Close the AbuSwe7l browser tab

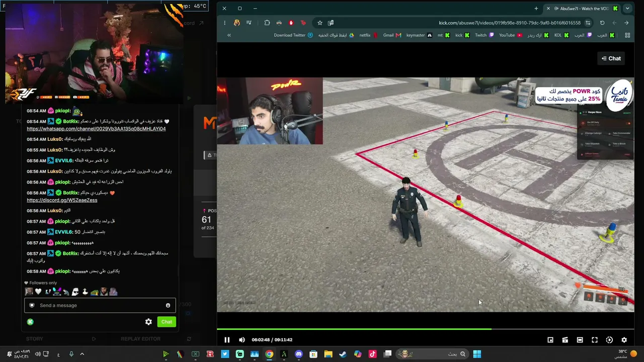point(548,9)
